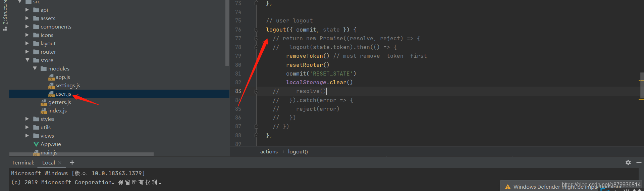Screen dimensions: 644x191
Task: Click line number 79 in gutter
Action: coord(238,56)
